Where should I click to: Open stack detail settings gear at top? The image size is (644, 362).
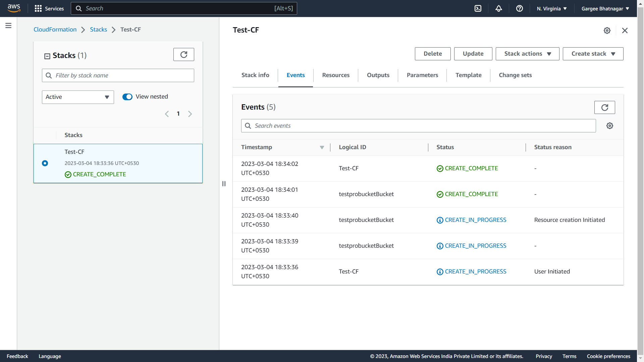point(607,31)
